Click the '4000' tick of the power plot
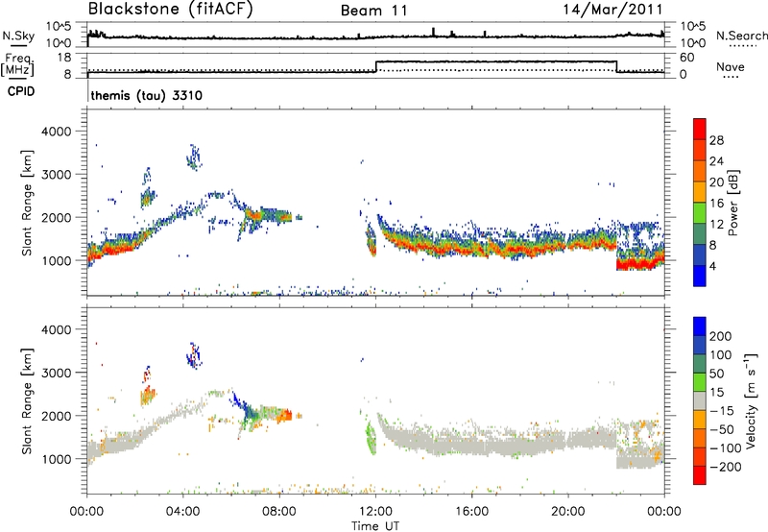This screenshot has width=768, height=532. pyautogui.click(x=56, y=132)
